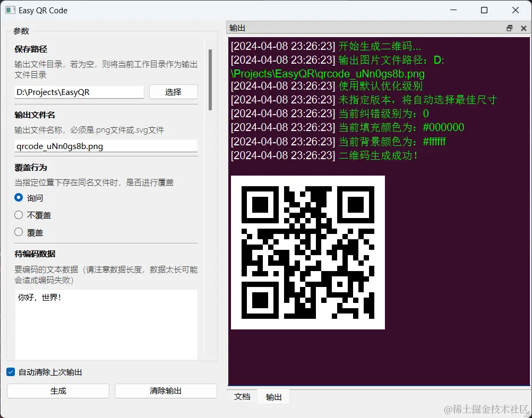Click the 保存路径 heading
Viewport: 532px width, 418px height.
31,49
